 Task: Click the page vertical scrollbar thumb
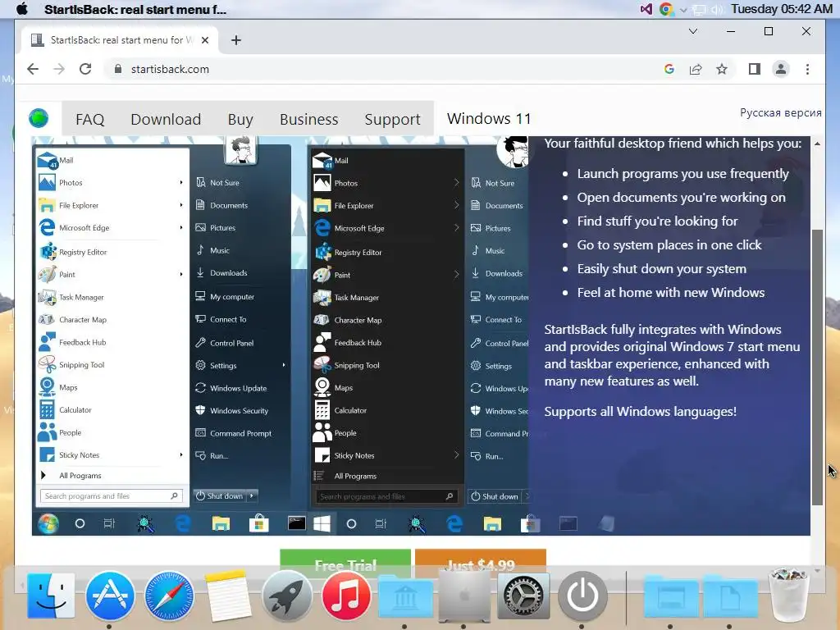pos(817,367)
